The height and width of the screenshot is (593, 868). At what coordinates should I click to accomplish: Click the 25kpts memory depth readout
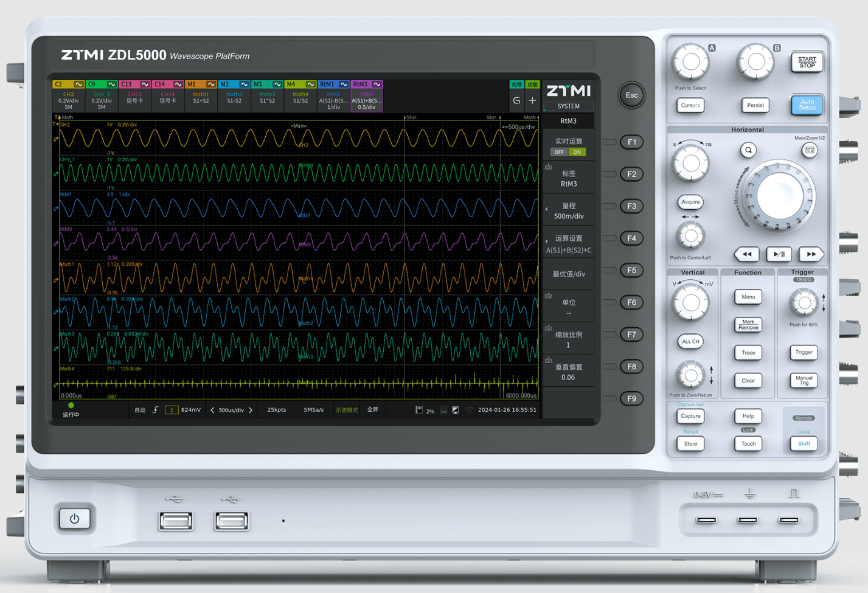[276, 410]
